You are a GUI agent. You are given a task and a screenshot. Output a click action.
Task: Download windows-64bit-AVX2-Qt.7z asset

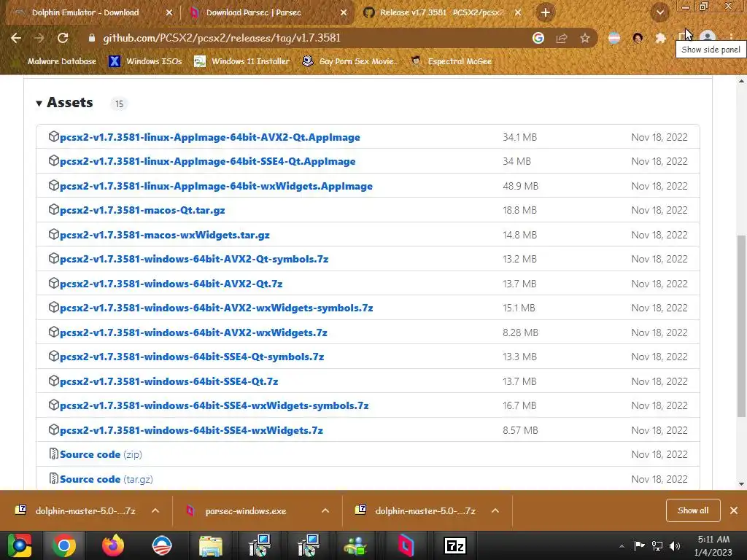coord(171,284)
